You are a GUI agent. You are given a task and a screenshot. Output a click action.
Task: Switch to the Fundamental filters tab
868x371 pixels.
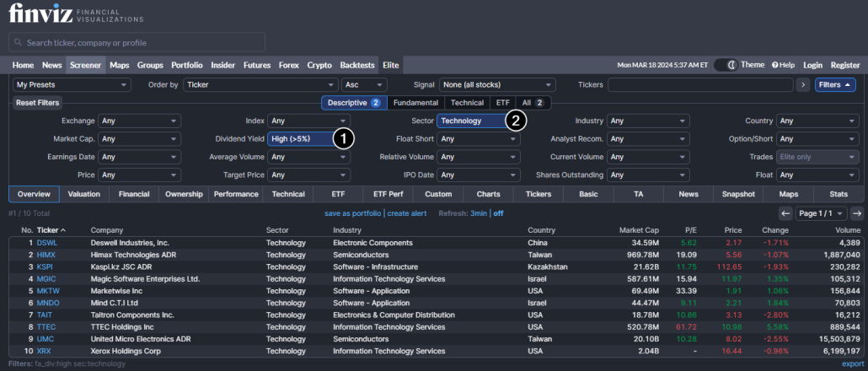(416, 103)
